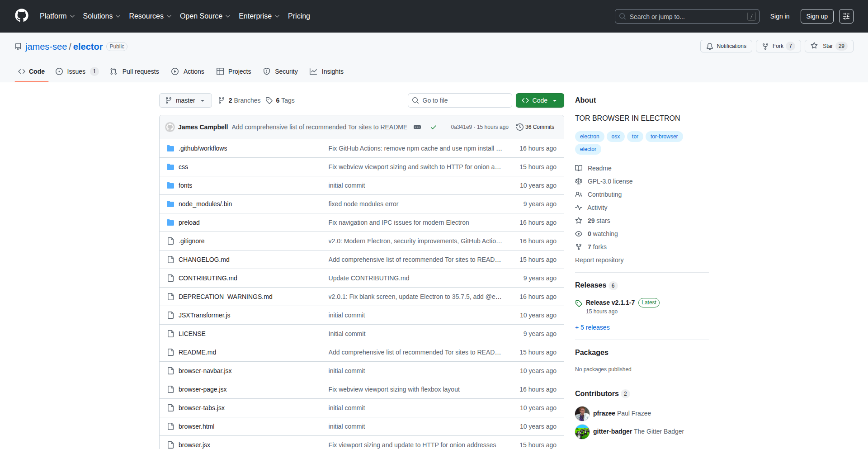Viewport: 868px width, 449px height.
Task: Open the GitHub homepage logo
Action: 22,16
